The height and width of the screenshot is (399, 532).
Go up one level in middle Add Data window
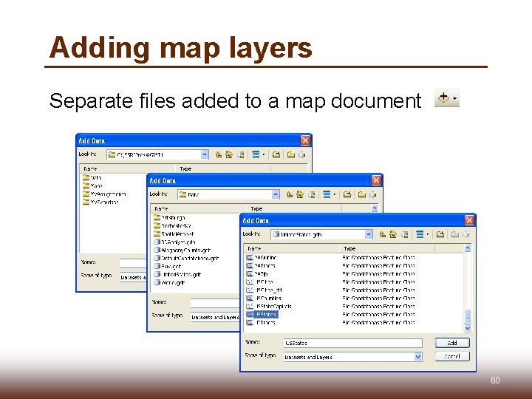[290, 195]
